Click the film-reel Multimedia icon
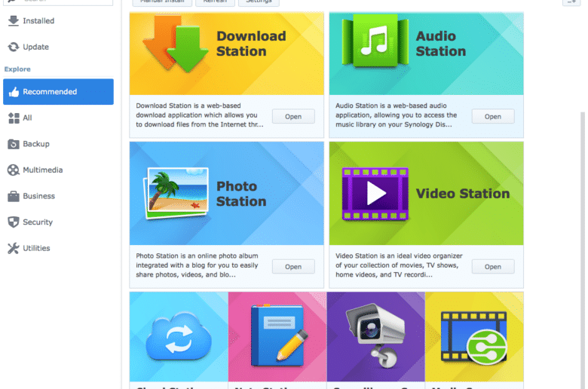 [13, 170]
